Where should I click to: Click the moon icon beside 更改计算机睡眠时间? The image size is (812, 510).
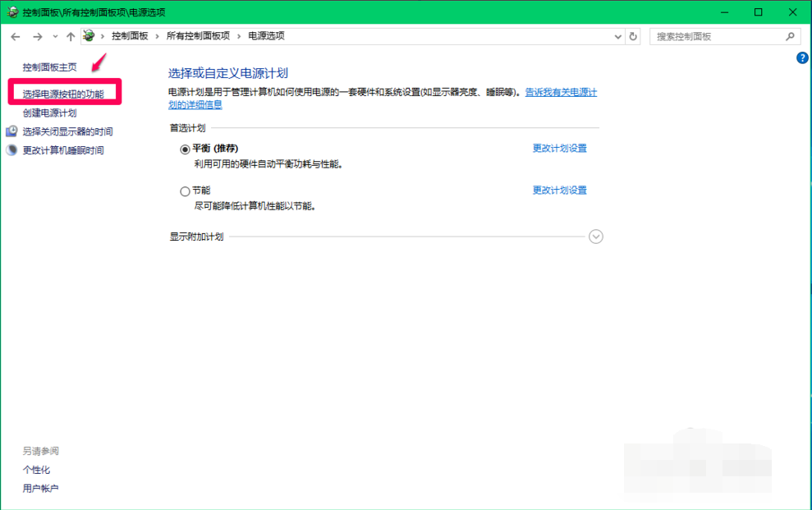(11, 150)
